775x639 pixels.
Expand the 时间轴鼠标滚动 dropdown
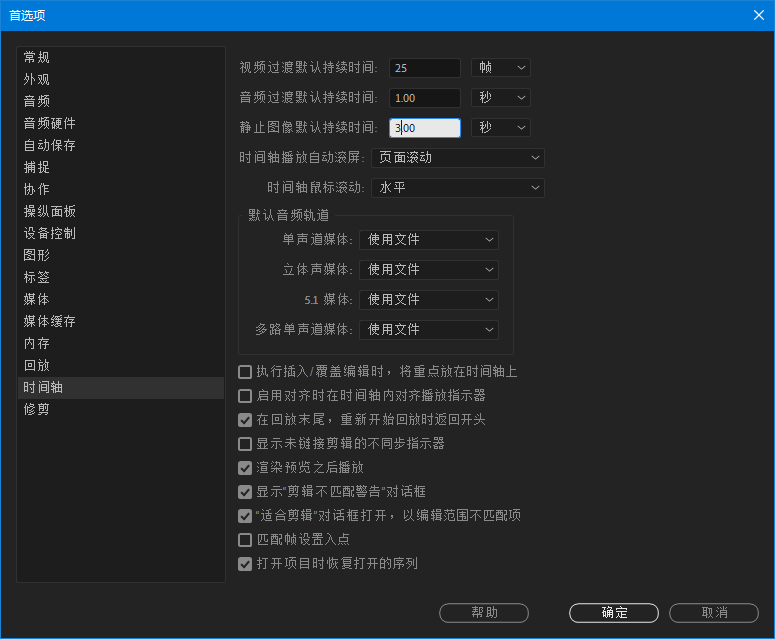[x=458, y=188]
